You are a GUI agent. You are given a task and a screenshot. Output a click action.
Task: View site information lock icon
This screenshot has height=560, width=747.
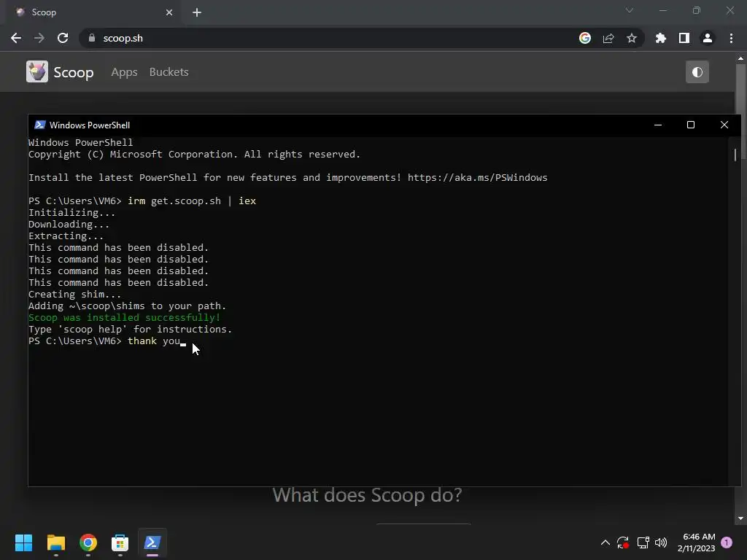click(92, 38)
